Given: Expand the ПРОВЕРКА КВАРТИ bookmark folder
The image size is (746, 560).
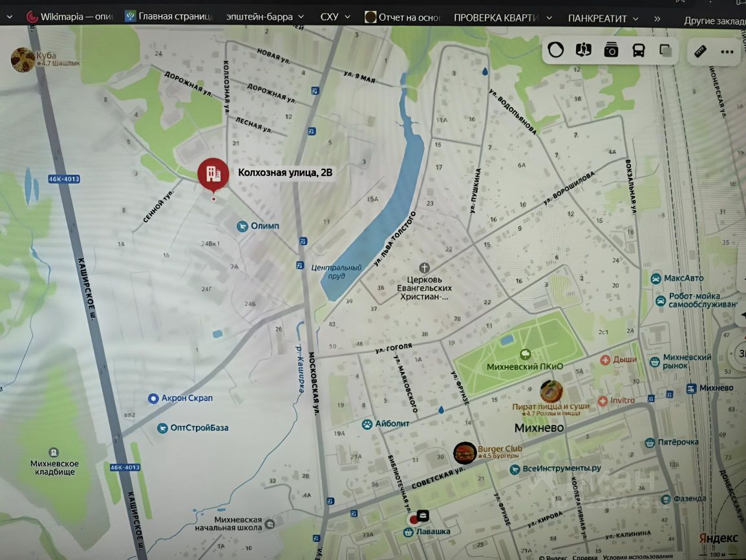Looking at the screenshot, I should (503, 18).
